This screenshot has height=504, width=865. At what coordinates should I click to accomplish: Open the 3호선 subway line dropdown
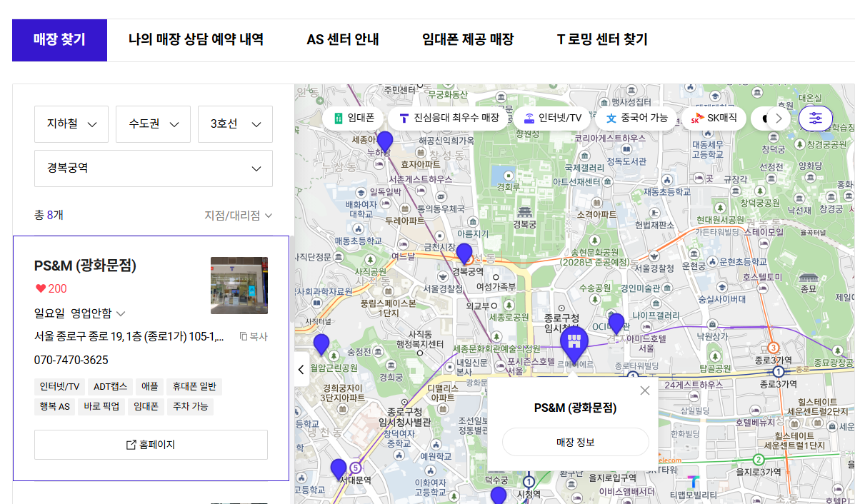[x=235, y=124]
